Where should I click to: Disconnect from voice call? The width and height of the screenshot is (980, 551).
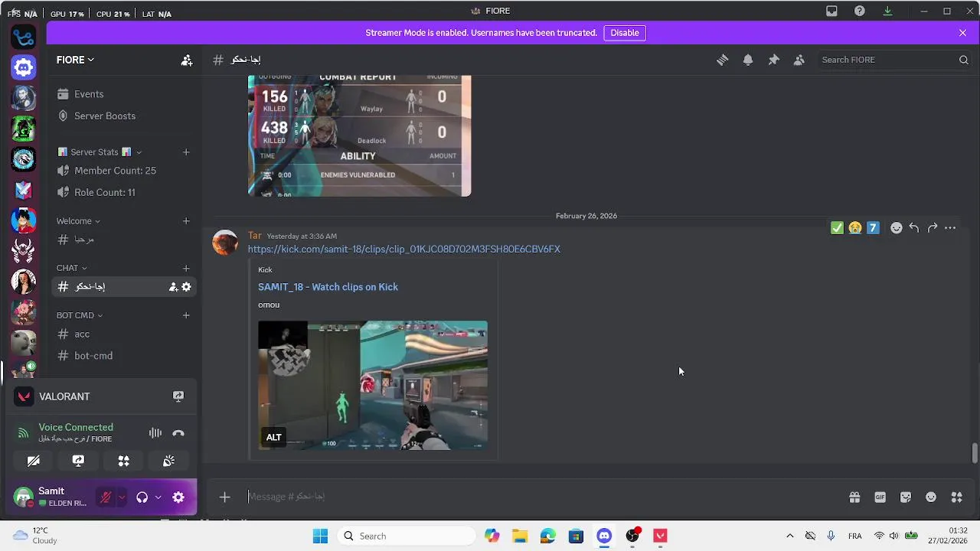pos(178,433)
